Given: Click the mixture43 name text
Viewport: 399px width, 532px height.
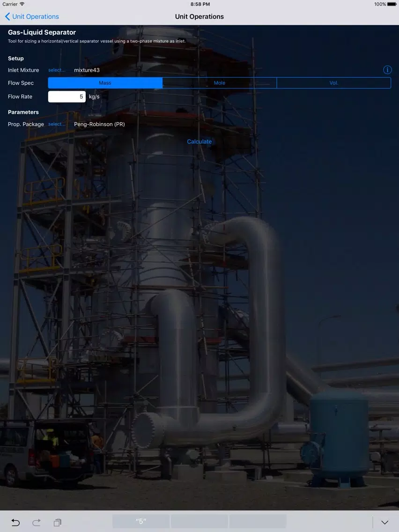Looking at the screenshot, I should (x=87, y=70).
